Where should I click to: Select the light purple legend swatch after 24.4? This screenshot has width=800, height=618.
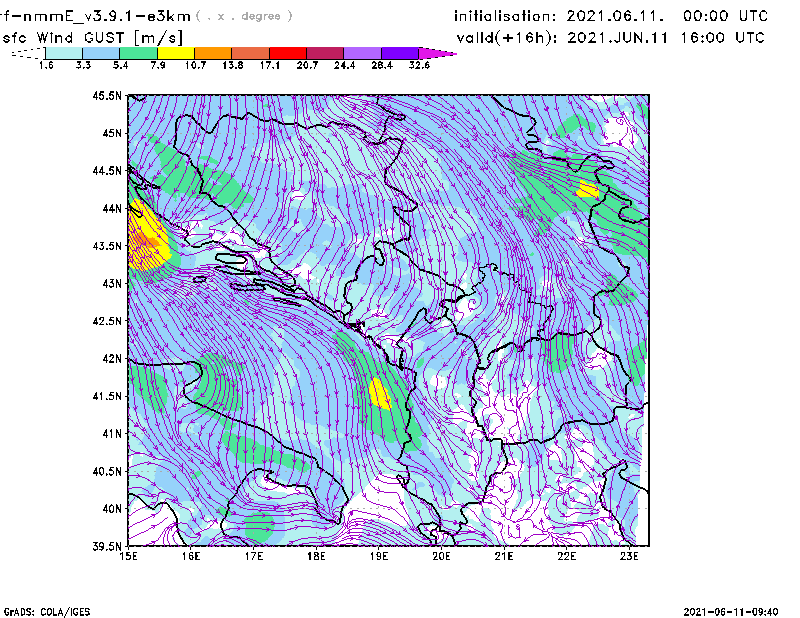pyautogui.click(x=362, y=53)
